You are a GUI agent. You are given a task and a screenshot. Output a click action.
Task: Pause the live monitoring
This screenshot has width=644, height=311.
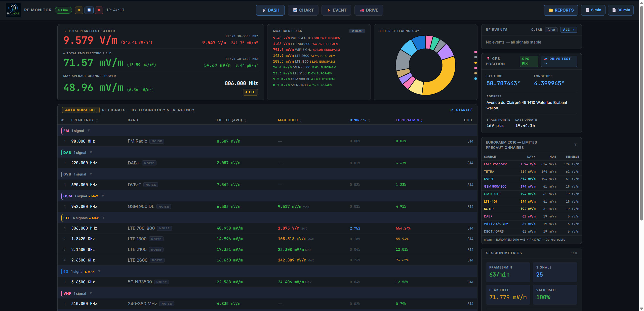[x=79, y=10]
